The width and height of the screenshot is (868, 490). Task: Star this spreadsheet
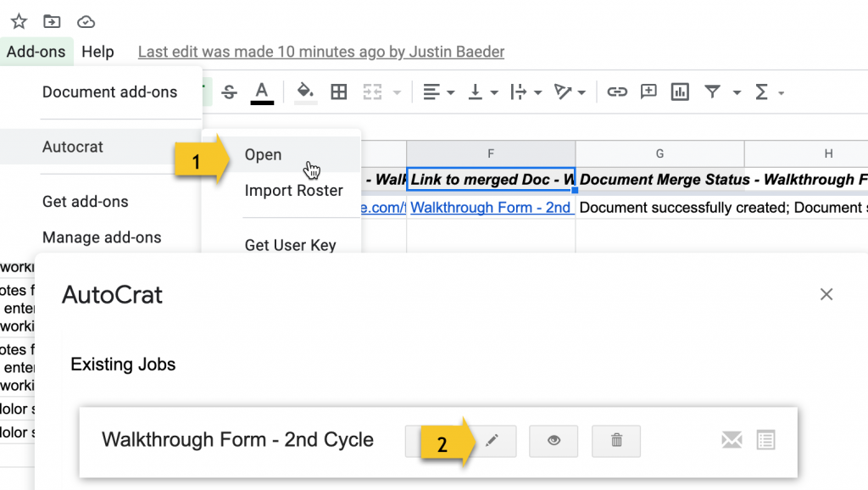19,21
